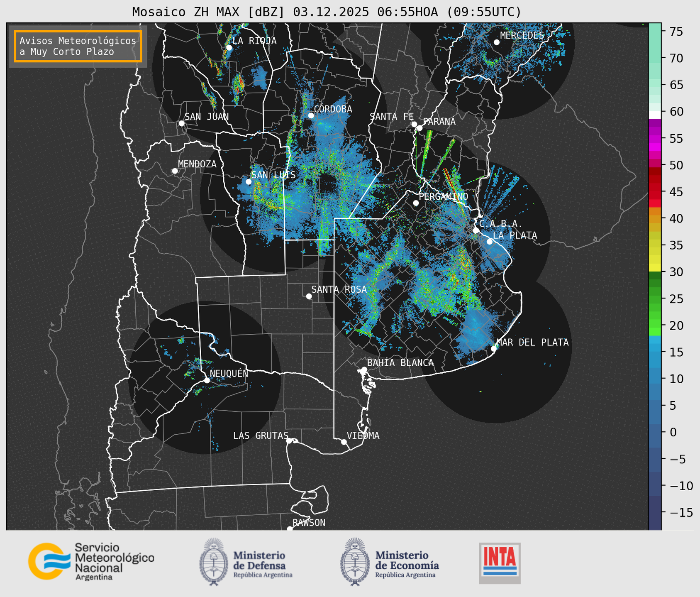Click the 0 label on the color scale

pos(673,432)
